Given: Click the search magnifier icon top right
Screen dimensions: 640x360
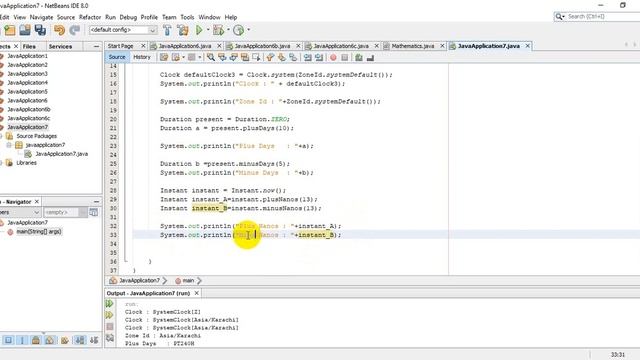Looking at the screenshot, I should click(559, 17).
